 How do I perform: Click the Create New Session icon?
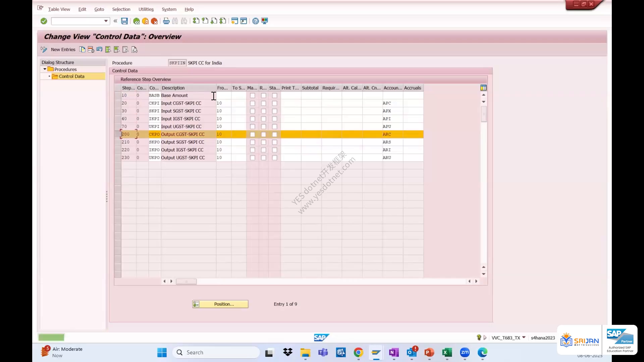coord(234,21)
